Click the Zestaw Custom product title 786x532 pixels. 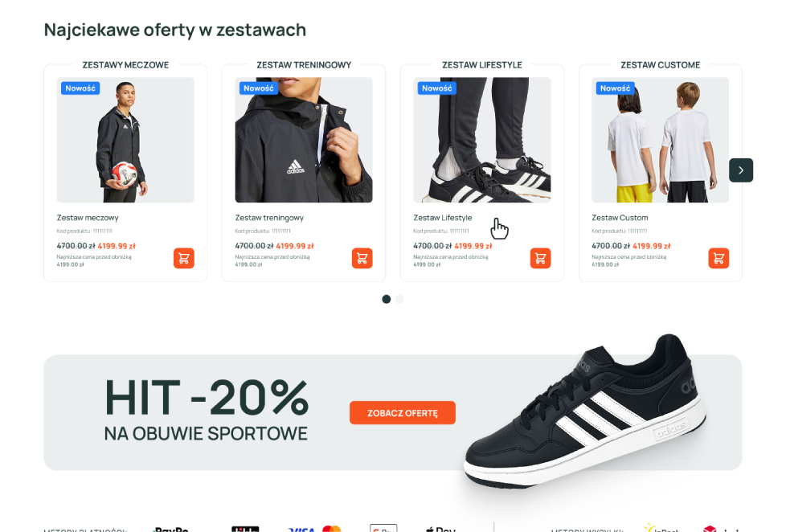(620, 218)
